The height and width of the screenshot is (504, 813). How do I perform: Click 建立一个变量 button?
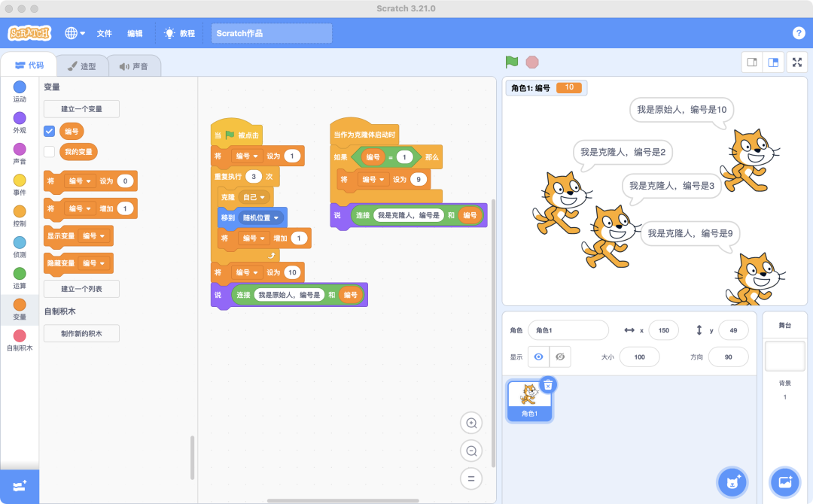tap(81, 109)
